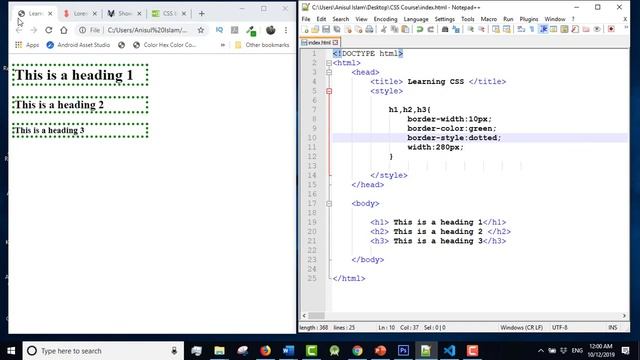Collapse the style fold marker on line 5
The height and width of the screenshot is (360, 640).
pyautogui.click(x=329, y=91)
